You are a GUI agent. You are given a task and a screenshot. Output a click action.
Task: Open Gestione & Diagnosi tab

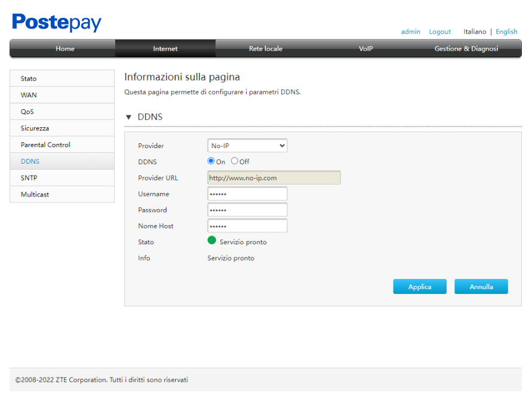click(x=466, y=49)
